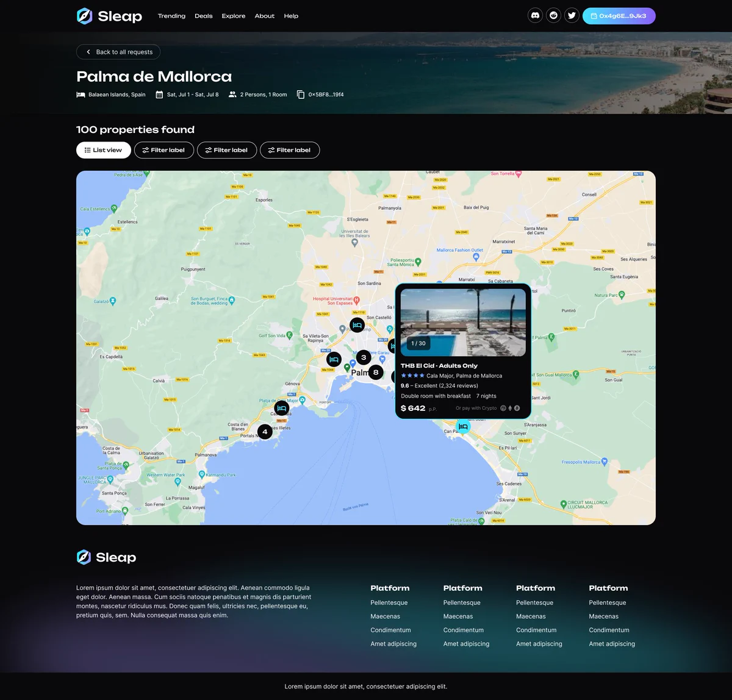
Task: Click the Ethereum crypto payment icon
Action: pos(510,408)
